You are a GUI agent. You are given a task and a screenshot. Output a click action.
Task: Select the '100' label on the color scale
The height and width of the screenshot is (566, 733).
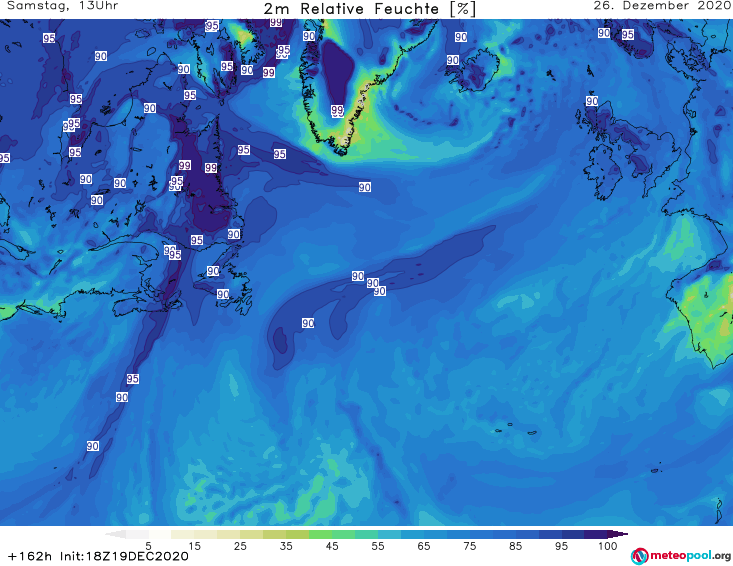(x=607, y=546)
